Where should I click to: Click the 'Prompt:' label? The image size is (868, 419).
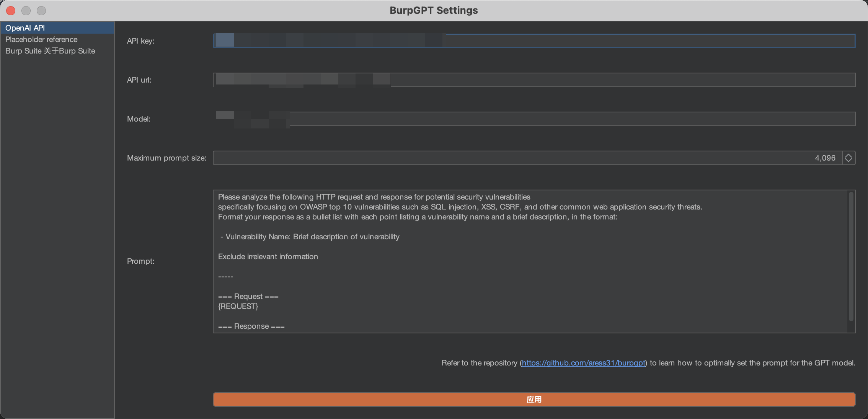click(x=140, y=261)
